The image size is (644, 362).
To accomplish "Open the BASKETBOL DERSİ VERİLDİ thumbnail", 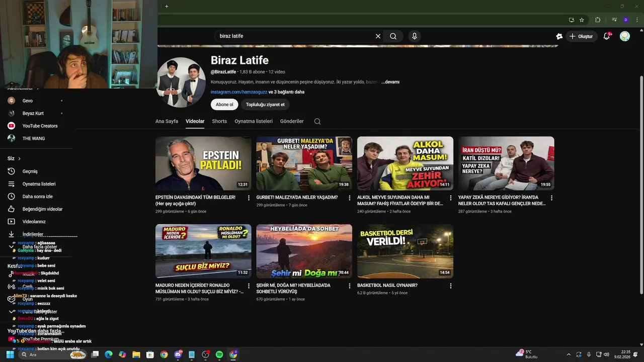I will coord(405,251).
